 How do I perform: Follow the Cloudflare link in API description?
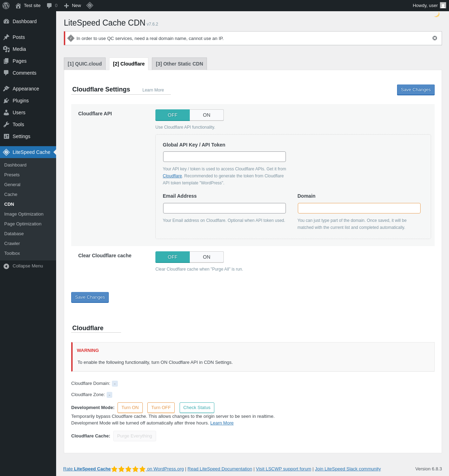coord(172,176)
